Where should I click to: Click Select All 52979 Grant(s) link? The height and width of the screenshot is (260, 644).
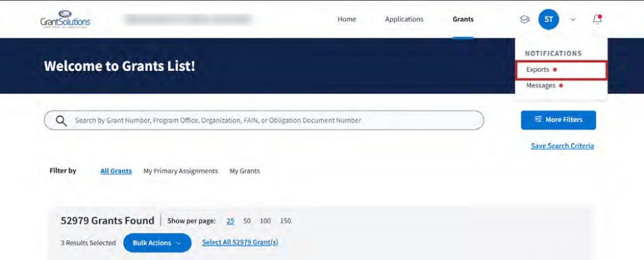pyautogui.click(x=240, y=242)
